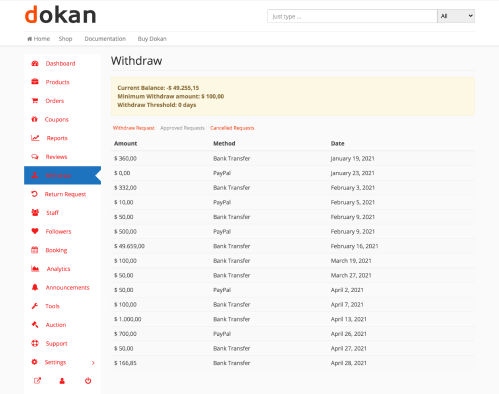Viewport: 499px width, 394px height.
Task: Select the Current Balance line in notice
Action: click(158, 88)
